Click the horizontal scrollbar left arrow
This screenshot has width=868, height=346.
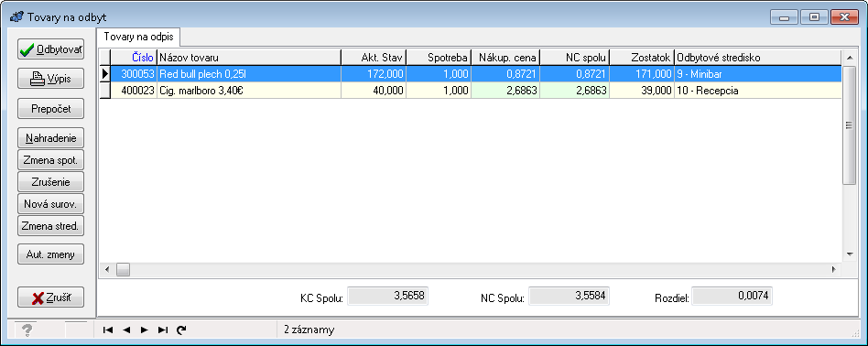[x=107, y=270]
